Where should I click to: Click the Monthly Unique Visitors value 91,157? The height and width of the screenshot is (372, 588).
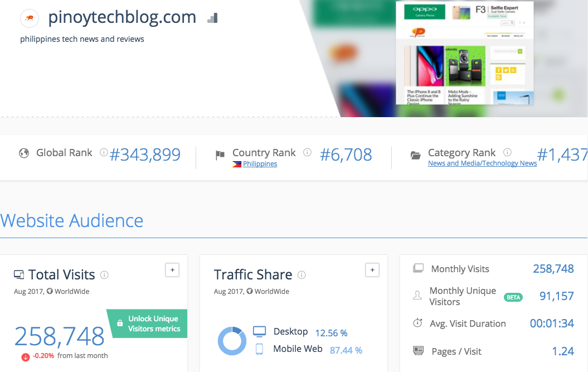pyautogui.click(x=556, y=296)
